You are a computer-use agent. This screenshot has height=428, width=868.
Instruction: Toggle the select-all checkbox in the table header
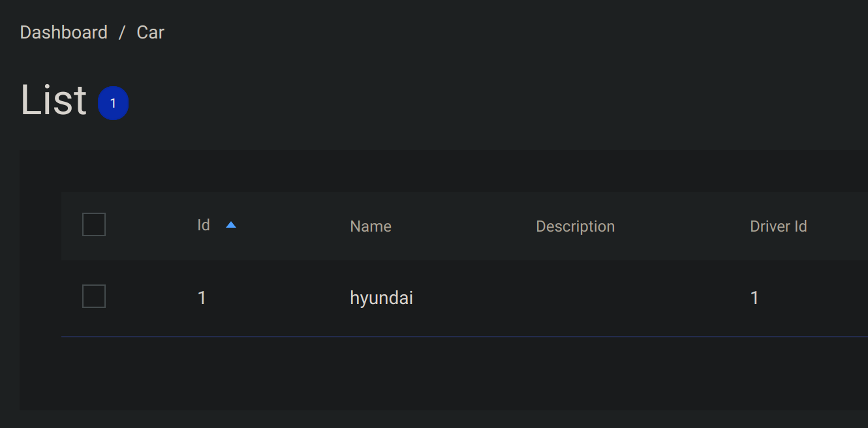pos(93,224)
